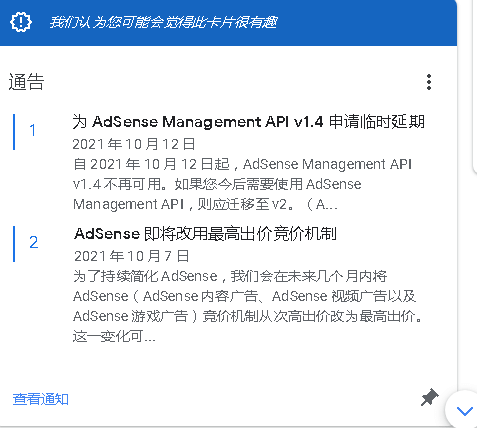Click the date 2021年10月7日
The height and width of the screenshot is (428, 477).
(131, 256)
